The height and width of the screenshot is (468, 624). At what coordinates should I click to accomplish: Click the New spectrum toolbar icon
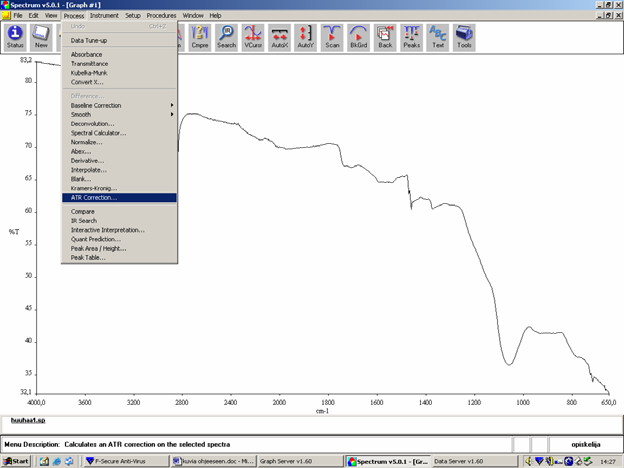click(41, 37)
